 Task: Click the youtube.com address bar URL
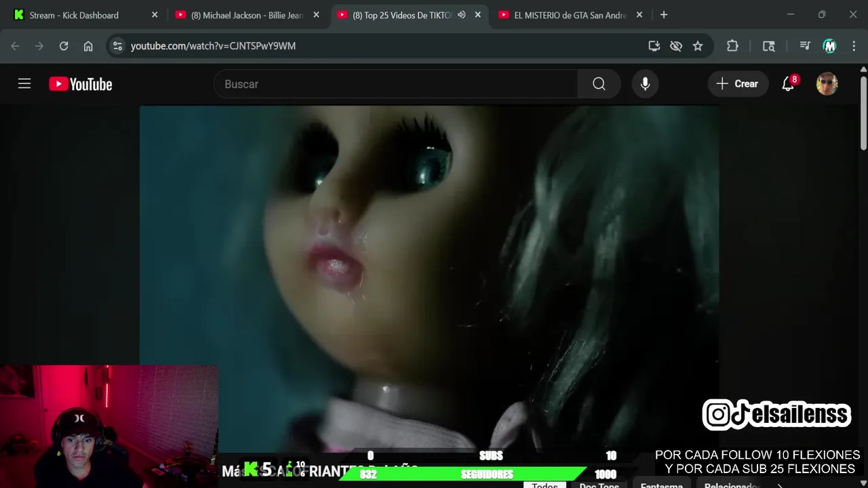[213, 46]
